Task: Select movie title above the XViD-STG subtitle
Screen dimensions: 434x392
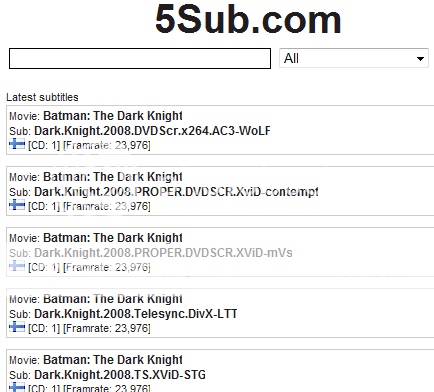Action: 113,360
